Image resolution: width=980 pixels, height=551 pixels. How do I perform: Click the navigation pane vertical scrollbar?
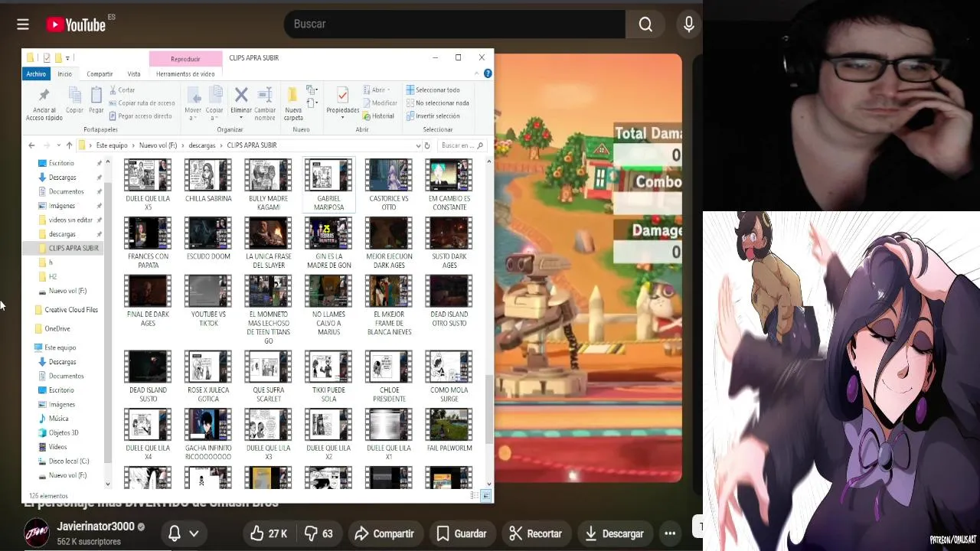coord(108,323)
